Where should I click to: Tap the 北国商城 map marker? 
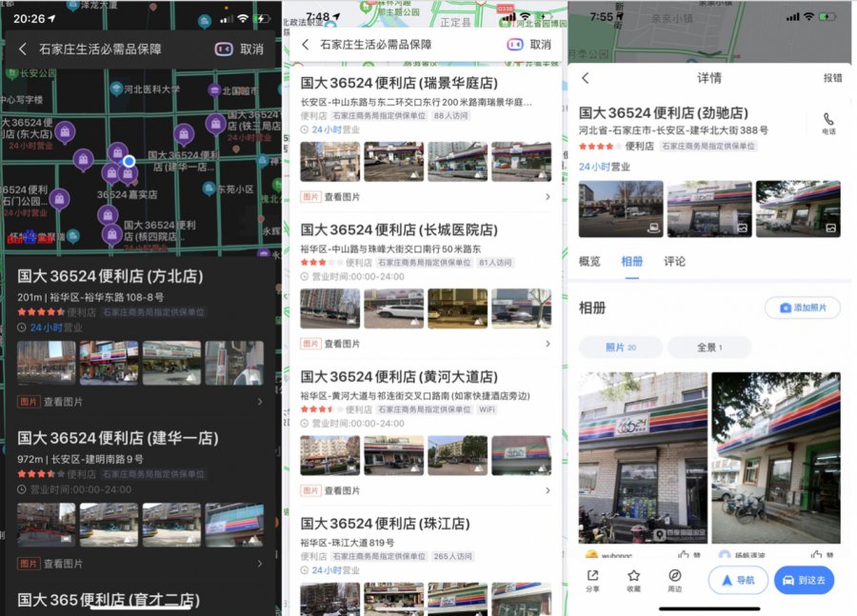tap(214, 90)
